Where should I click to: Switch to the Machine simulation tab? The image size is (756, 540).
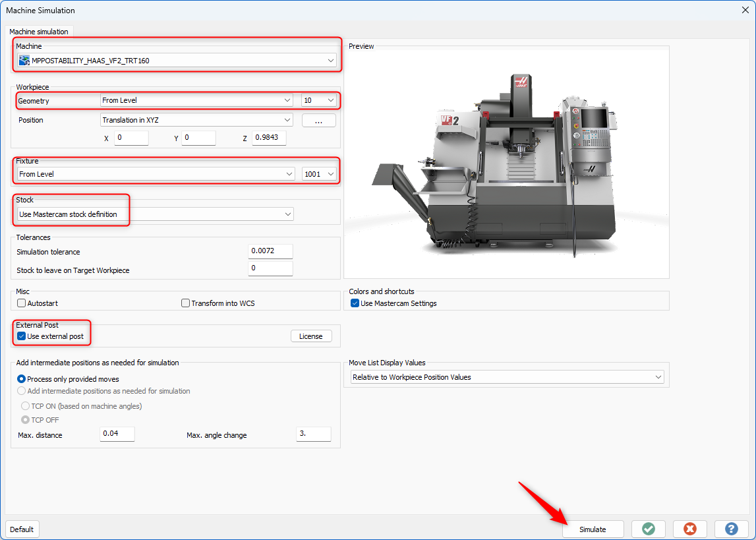point(39,32)
